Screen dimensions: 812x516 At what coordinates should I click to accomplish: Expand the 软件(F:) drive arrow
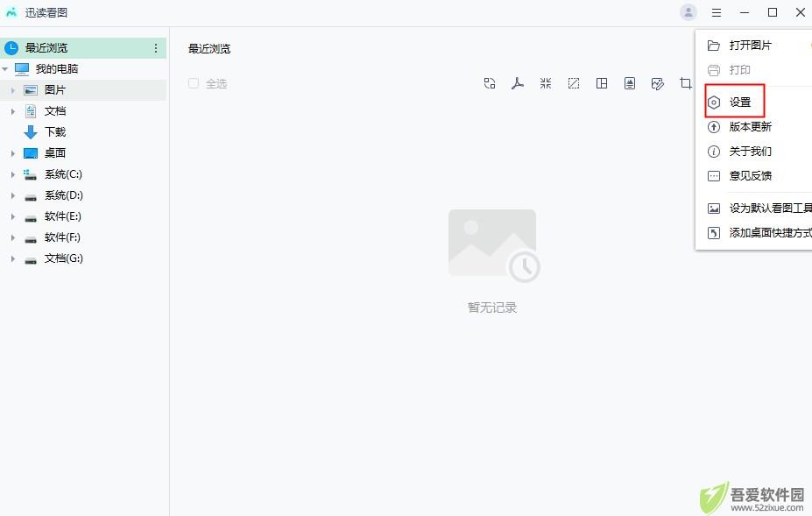[13, 237]
